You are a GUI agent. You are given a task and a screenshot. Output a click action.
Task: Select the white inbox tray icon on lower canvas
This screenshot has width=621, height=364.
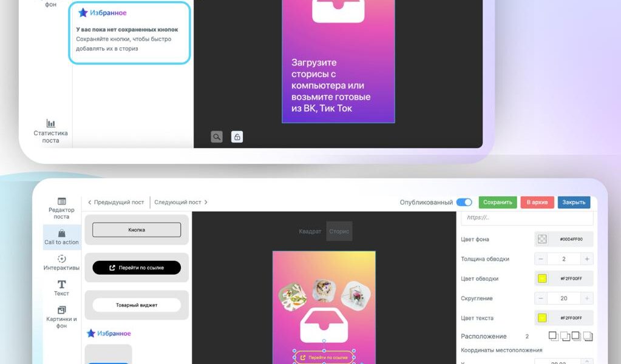pyautogui.click(x=324, y=325)
